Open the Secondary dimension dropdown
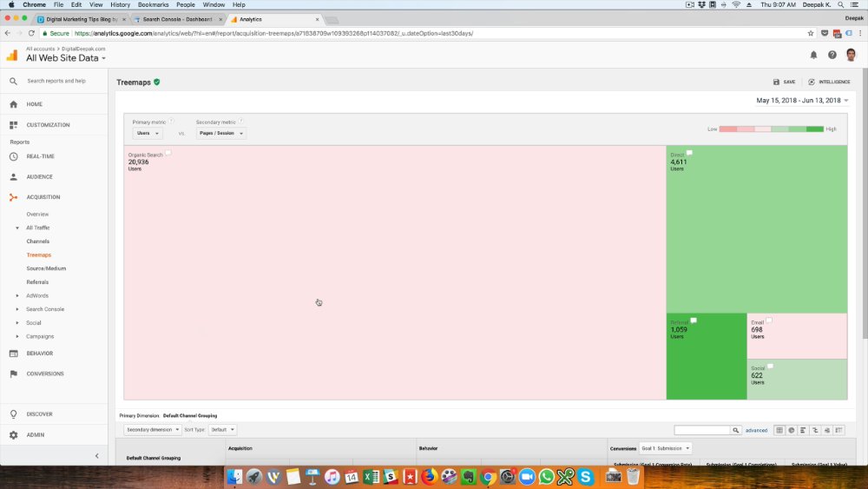 coord(153,430)
